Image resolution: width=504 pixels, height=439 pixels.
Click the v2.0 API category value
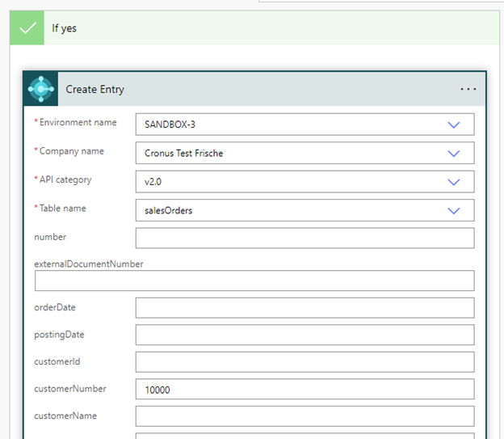click(153, 182)
